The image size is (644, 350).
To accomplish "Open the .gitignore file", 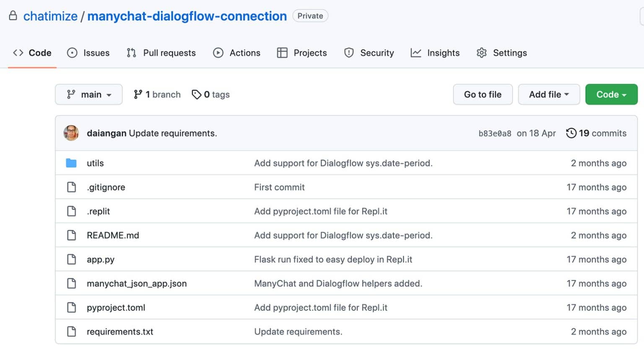I will pyautogui.click(x=106, y=188).
